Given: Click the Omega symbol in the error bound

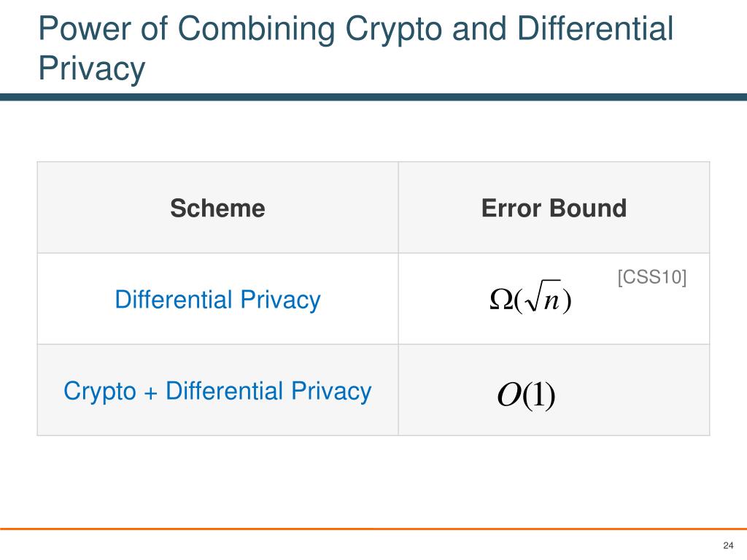Looking at the screenshot, I should pyautogui.click(x=500, y=299).
